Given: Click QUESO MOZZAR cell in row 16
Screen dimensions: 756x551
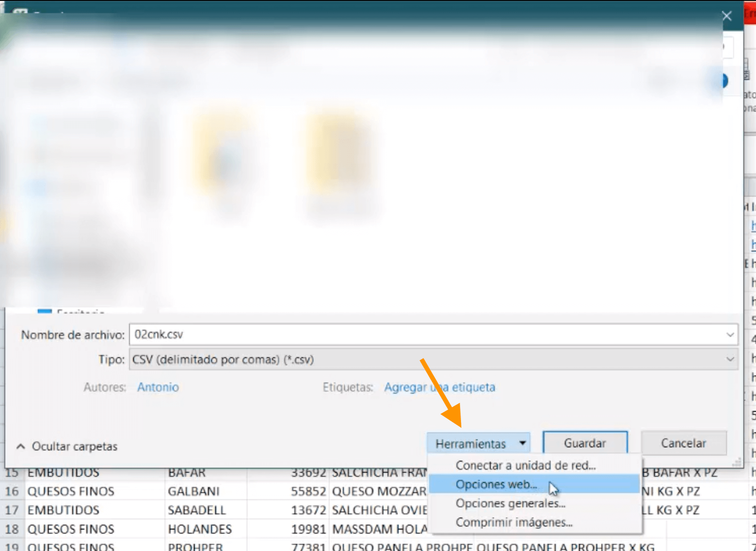Looking at the screenshot, I should 379,491.
